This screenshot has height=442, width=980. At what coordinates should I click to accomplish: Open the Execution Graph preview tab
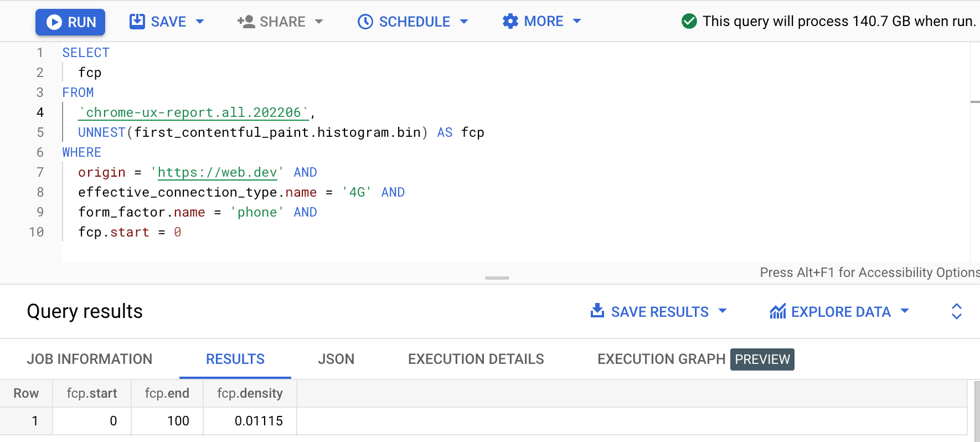(695, 359)
